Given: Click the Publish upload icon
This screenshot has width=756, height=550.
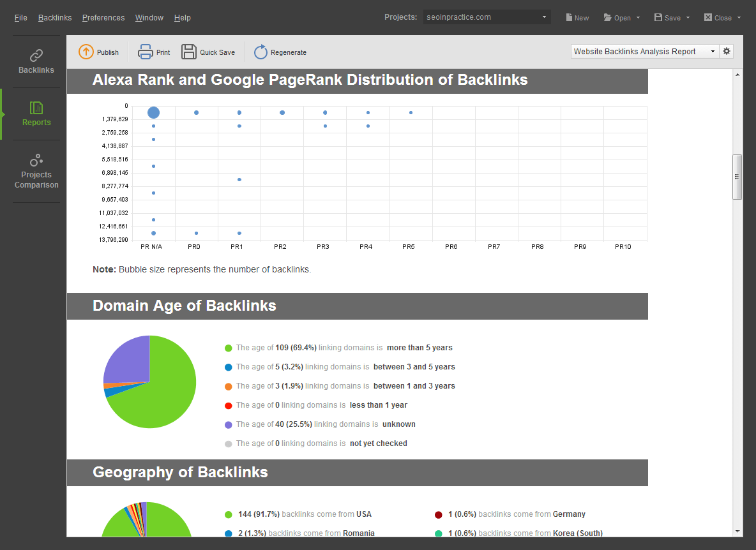Looking at the screenshot, I should tap(86, 52).
